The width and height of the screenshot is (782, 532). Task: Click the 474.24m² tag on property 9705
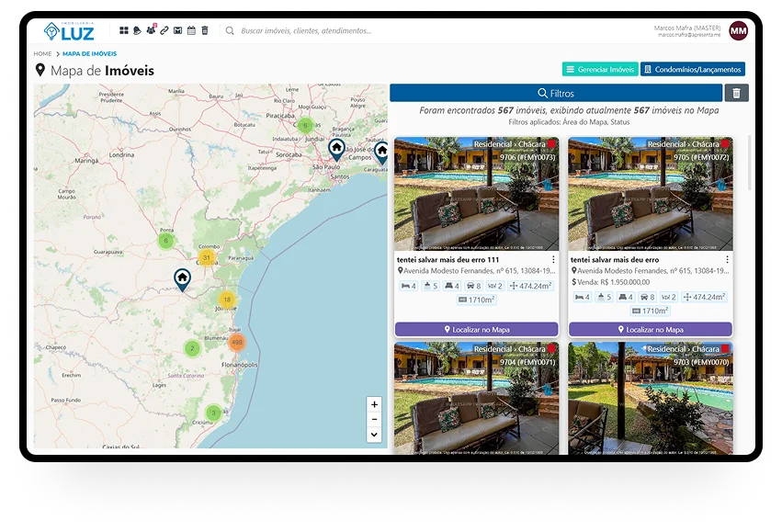[704, 297]
